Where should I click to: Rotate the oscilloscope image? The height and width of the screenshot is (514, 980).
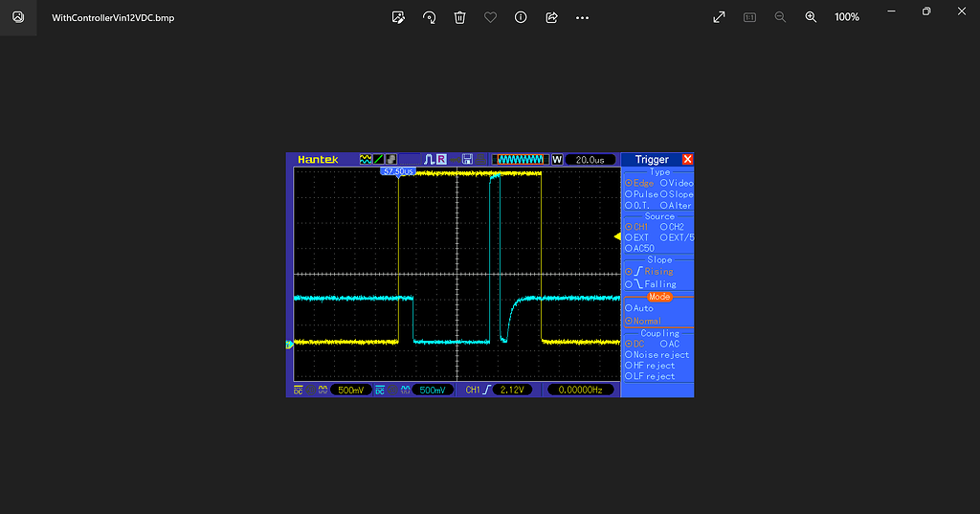(x=429, y=17)
